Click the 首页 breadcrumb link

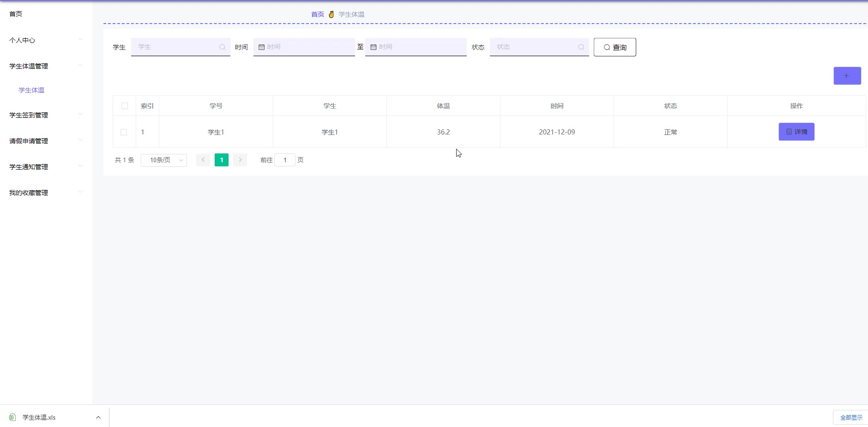click(318, 14)
